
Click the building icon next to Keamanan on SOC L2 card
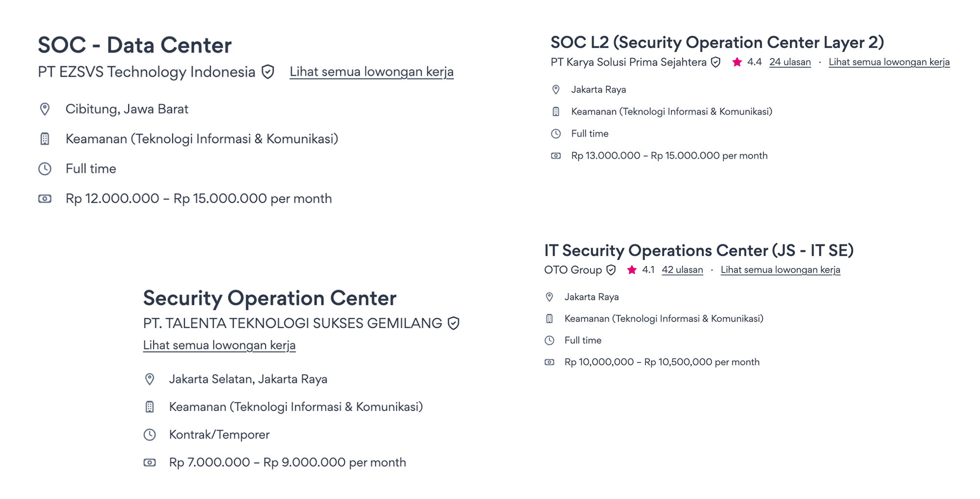[556, 111]
